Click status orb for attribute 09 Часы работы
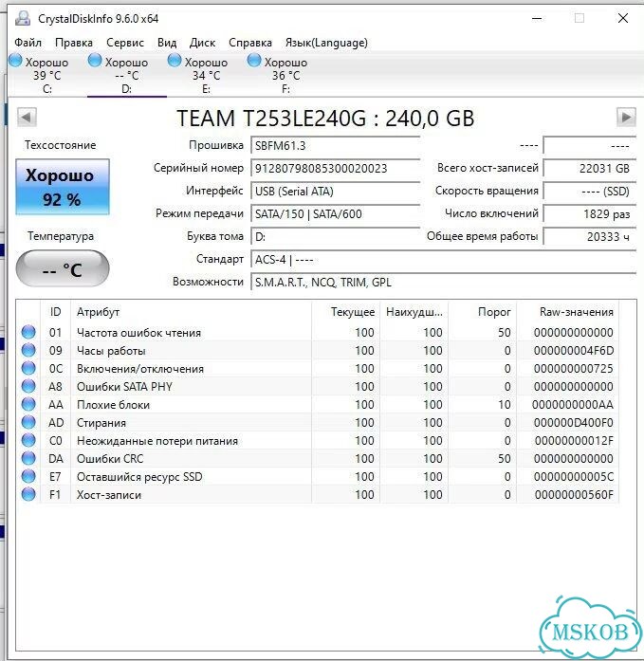 tap(28, 350)
